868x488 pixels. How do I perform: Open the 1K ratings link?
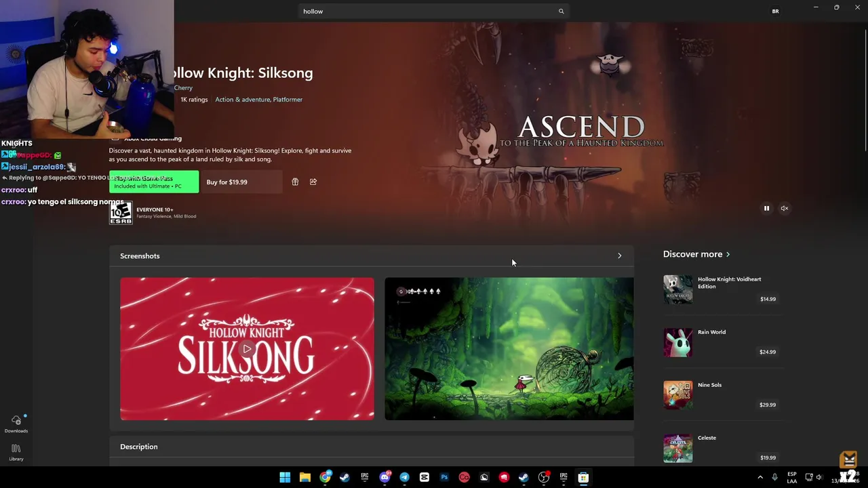point(194,100)
